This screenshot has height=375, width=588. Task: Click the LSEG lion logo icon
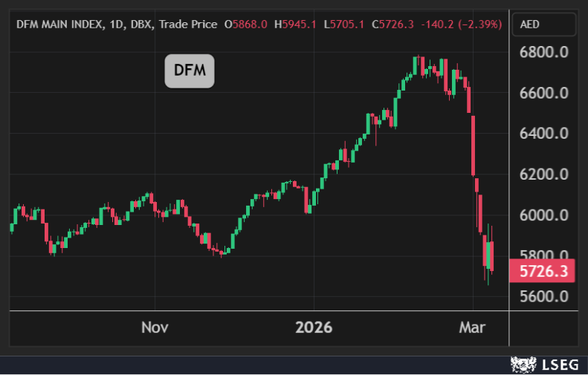(x=523, y=364)
